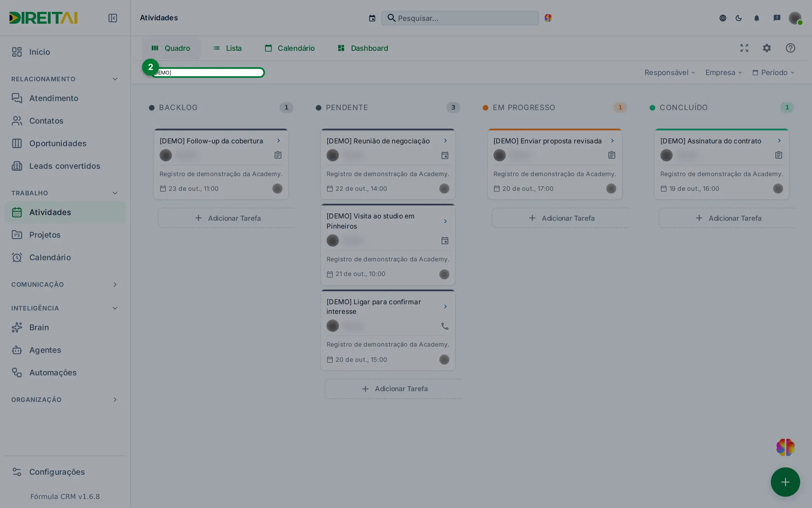Screen dimensions: 812x508
Task: Open Automações in the sidebar
Action: pyautogui.click(x=65, y=373)
